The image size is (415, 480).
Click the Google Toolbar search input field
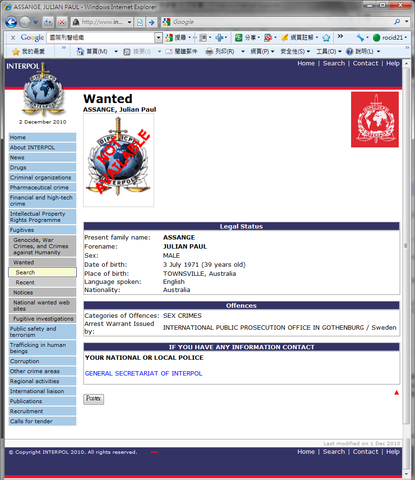pyautogui.click(x=101, y=37)
